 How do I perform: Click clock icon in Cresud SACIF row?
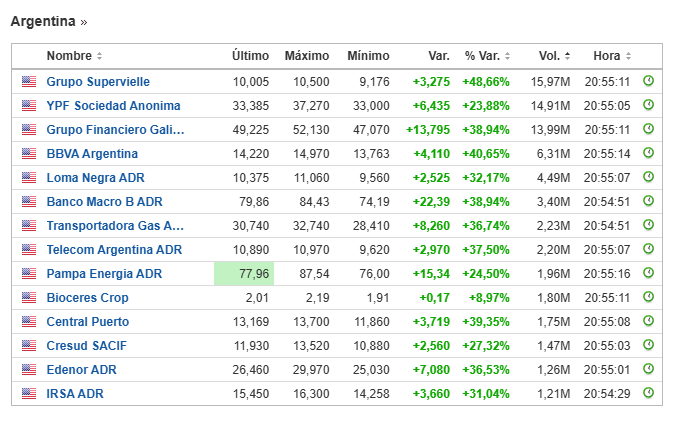(649, 345)
